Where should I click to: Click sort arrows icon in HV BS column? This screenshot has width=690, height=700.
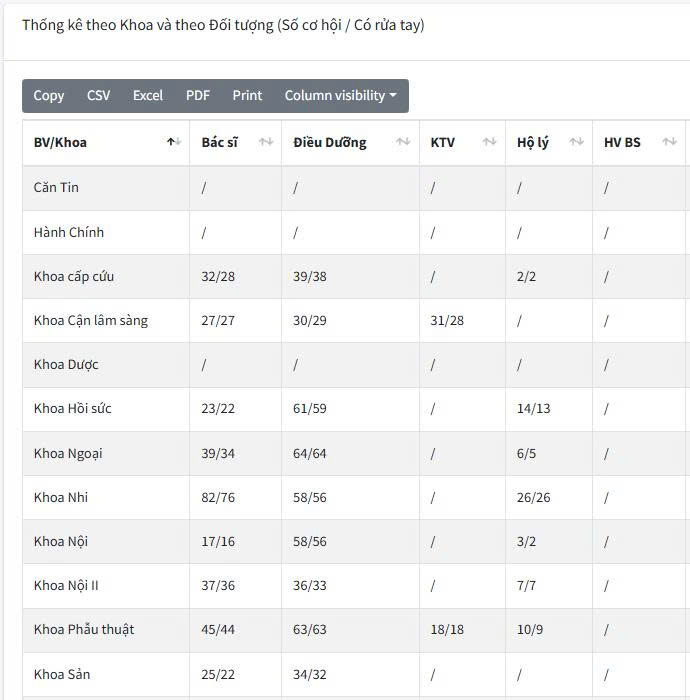[x=669, y=142]
